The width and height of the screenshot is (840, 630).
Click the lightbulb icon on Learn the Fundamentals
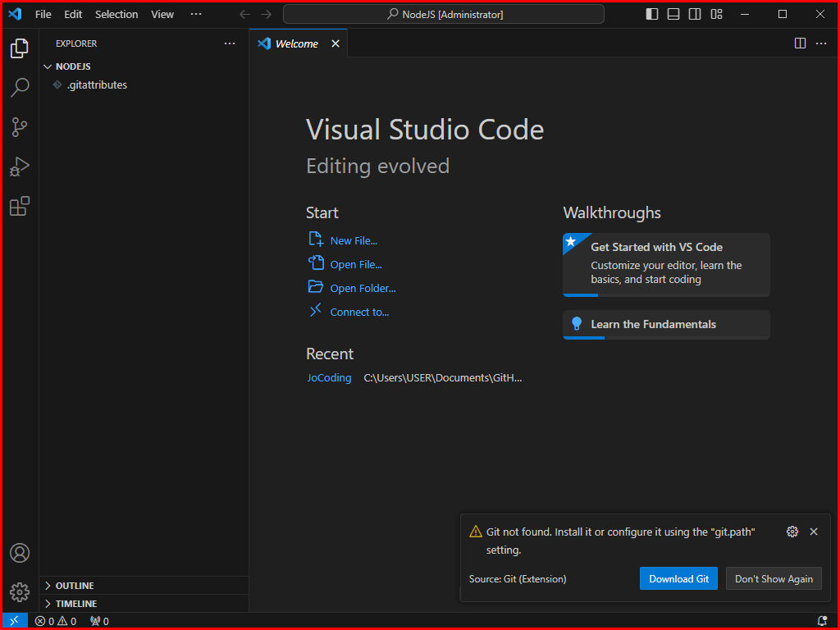577,323
